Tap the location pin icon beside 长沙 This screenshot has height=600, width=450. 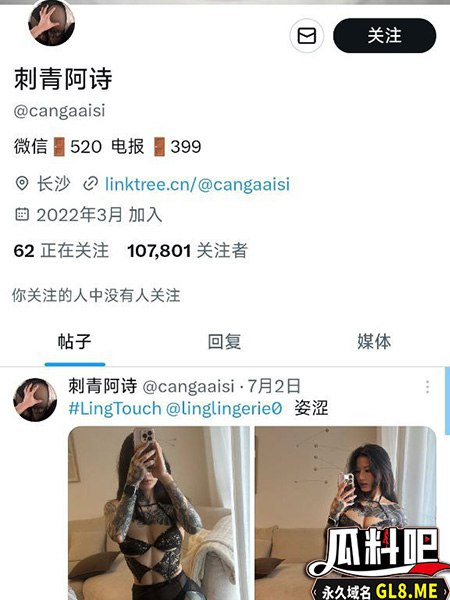(x=22, y=184)
